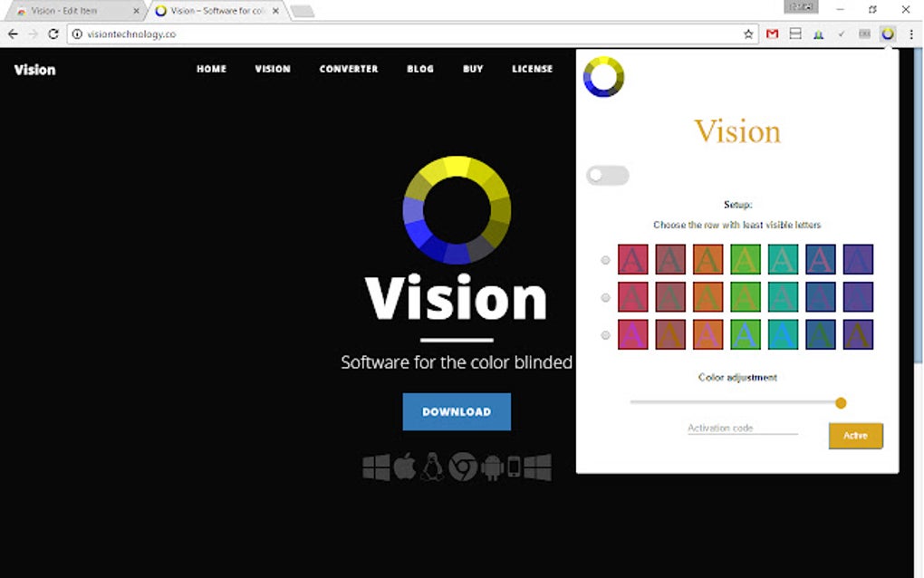Open the Gmail extension icon

point(772,34)
